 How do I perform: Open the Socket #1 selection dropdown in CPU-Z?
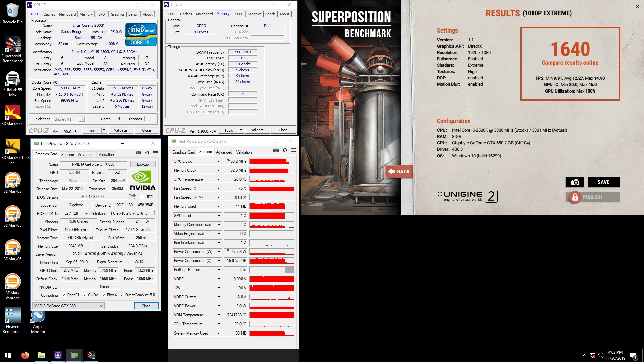point(69,119)
